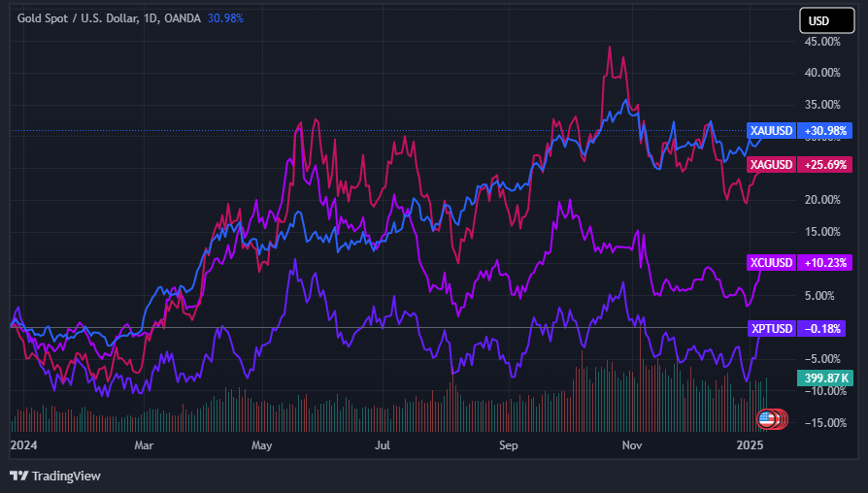Select the XCUUSD series label
Screen dimensions: 868x493
point(771,263)
